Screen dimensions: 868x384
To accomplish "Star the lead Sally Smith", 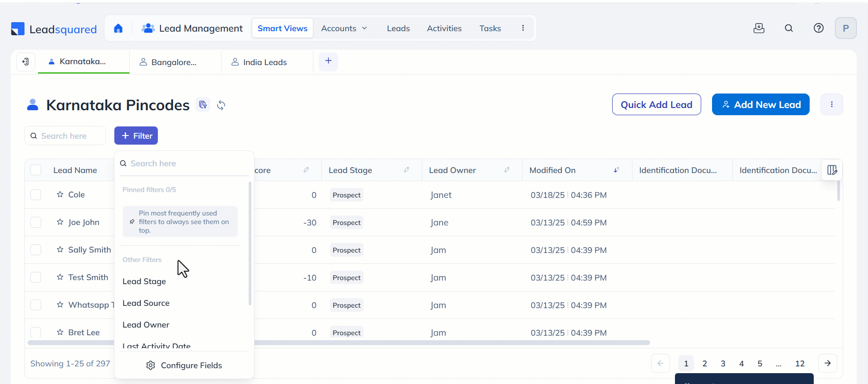I will click(x=60, y=249).
